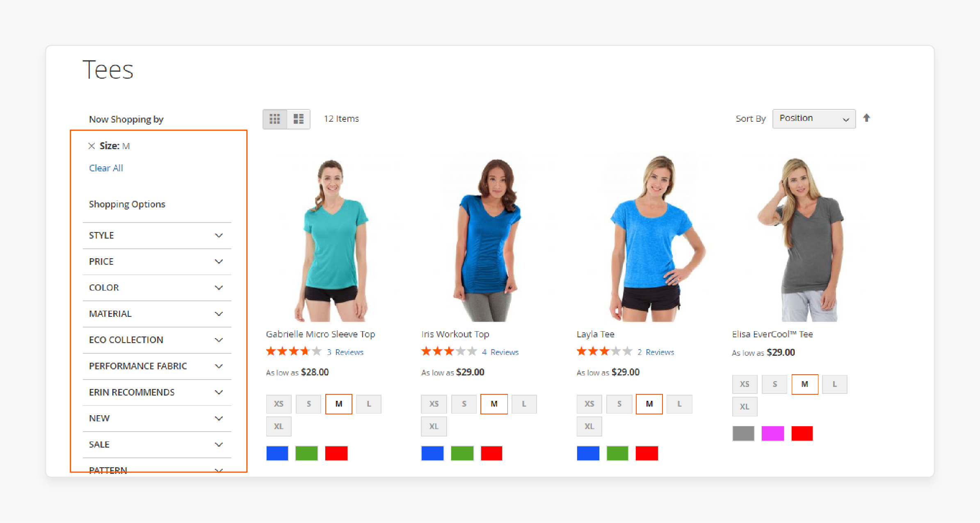Select size XS for Gabrielle Micro Sleeve Top
Viewport: 980px width, 523px height.
pyautogui.click(x=279, y=404)
